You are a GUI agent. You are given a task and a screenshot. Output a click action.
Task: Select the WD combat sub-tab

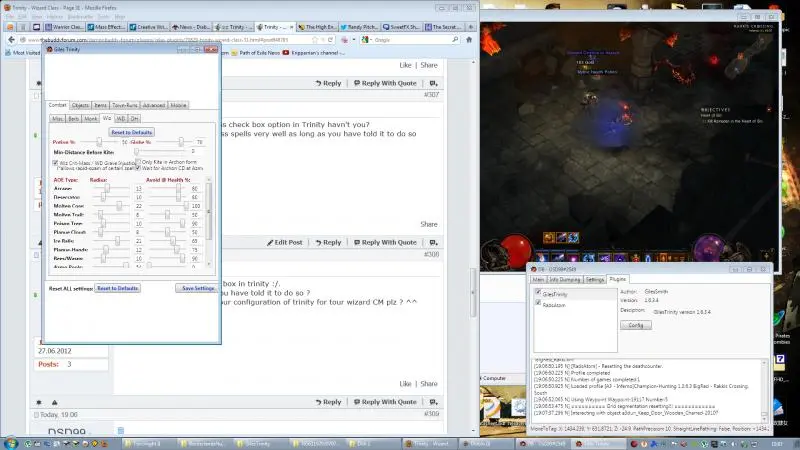[121, 118]
